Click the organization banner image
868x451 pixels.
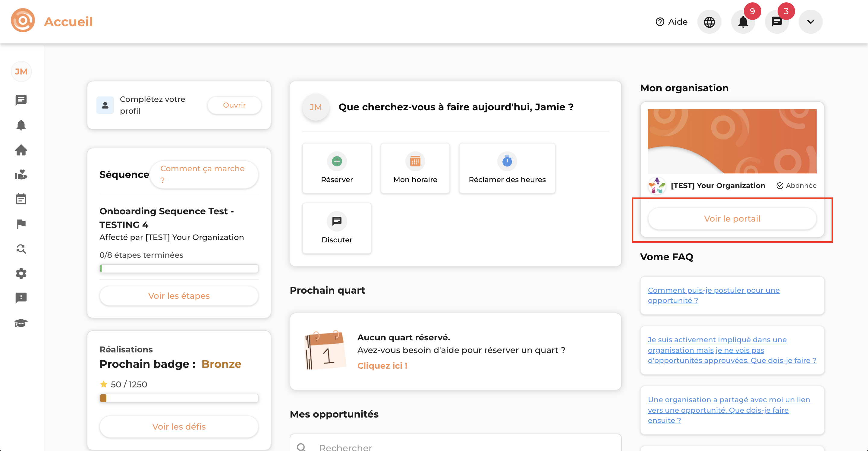[732, 141]
